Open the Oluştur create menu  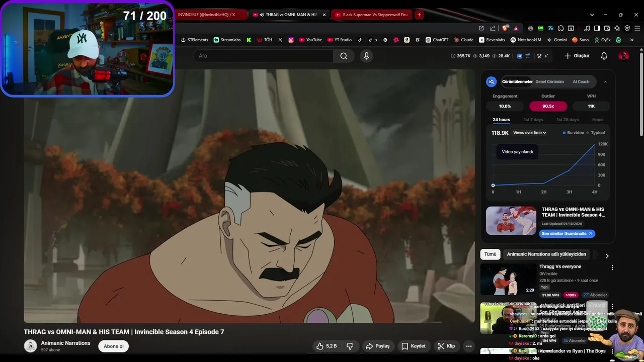(577, 56)
